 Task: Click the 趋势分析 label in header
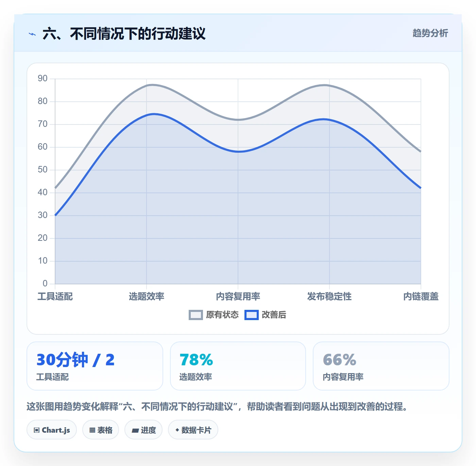click(430, 33)
